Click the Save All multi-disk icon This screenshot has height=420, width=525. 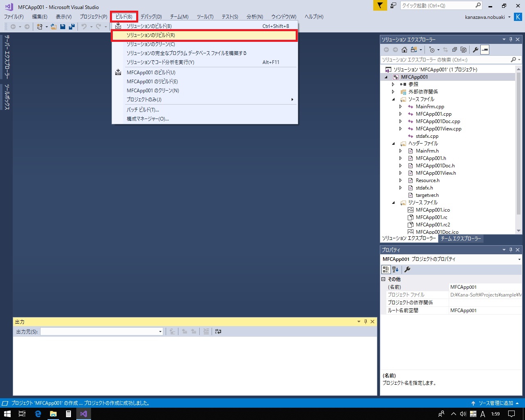click(72, 27)
